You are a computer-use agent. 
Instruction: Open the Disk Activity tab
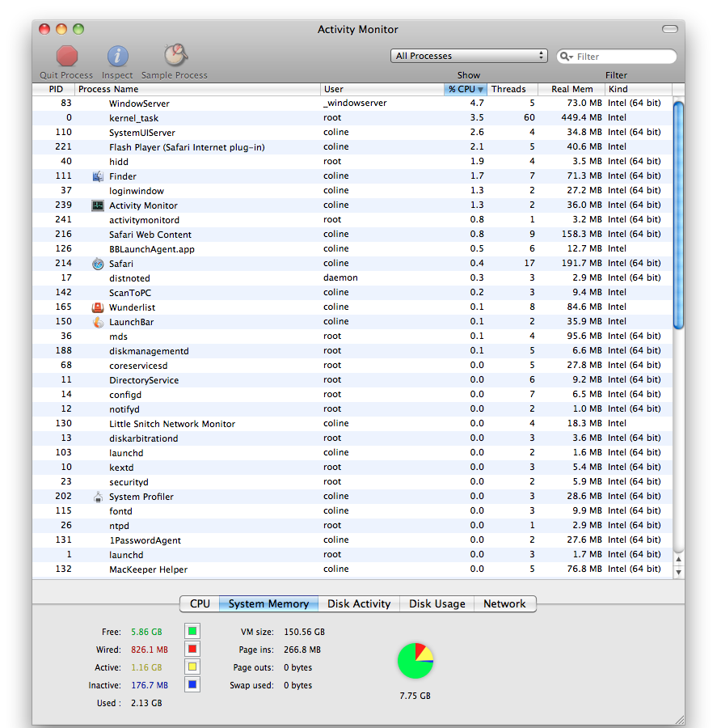tap(359, 603)
